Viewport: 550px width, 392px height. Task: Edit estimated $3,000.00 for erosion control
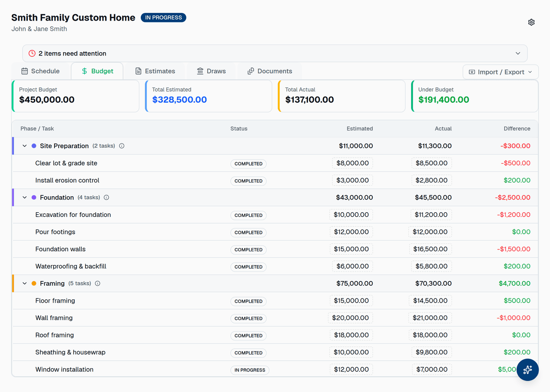352,180
